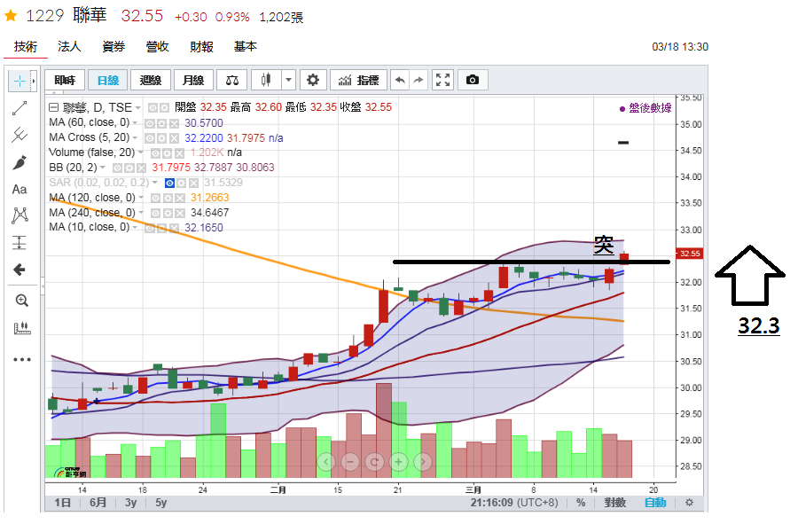Viewport: 798px width, 532px height.
Task: Click the zoom-in plus chart control
Action: click(398, 462)
